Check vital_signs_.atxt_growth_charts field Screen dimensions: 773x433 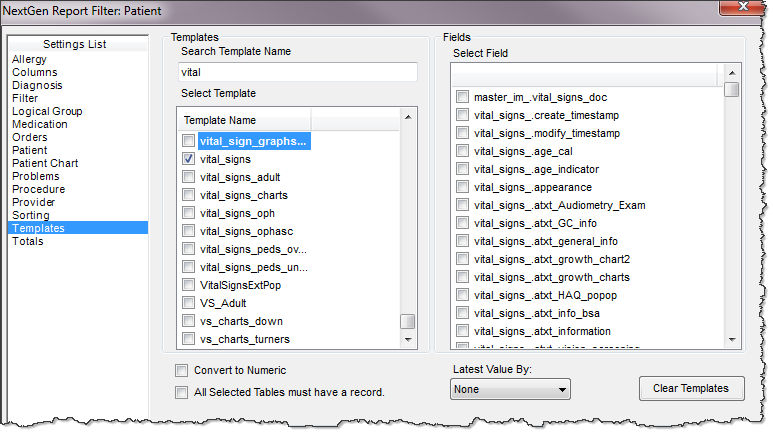point(462,277)
